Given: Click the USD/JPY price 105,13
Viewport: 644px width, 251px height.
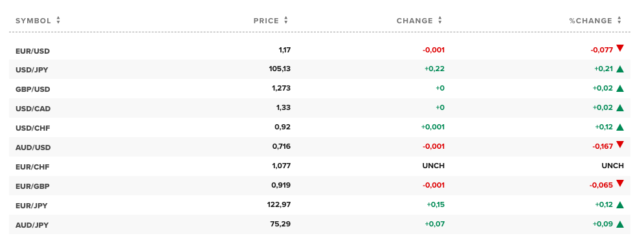Looking at the screenshot, I should [280, 69].
